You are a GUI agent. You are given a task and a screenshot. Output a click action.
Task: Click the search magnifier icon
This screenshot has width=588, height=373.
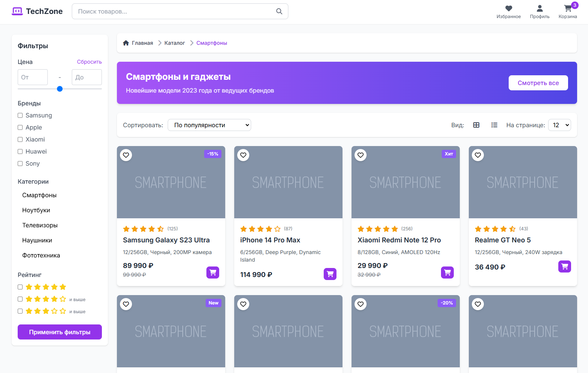[x=279, y=11]
